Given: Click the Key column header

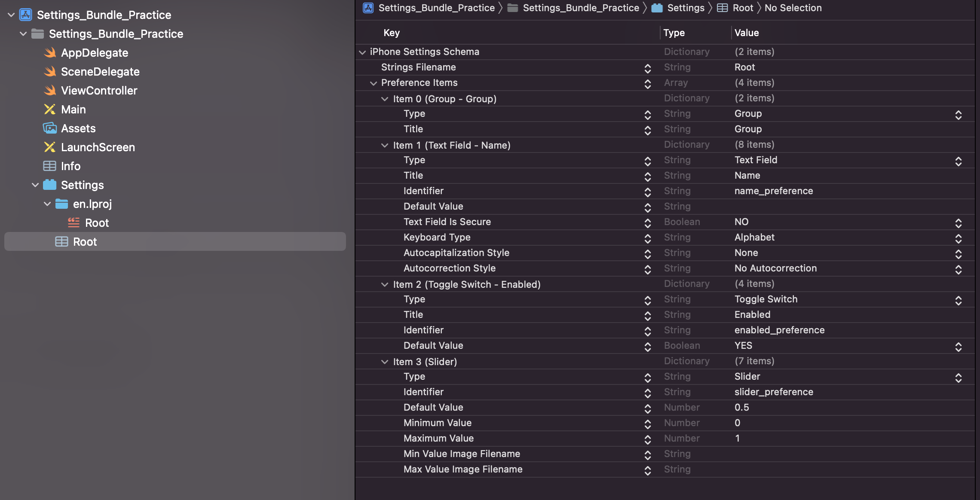Looking at the screenshot, I should coord(392,33).
